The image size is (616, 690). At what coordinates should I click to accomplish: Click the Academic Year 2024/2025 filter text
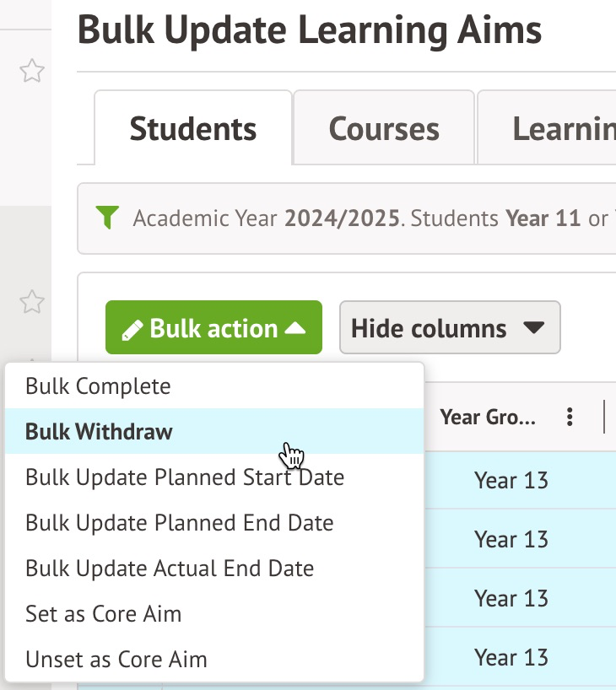(x=266, y=219)
